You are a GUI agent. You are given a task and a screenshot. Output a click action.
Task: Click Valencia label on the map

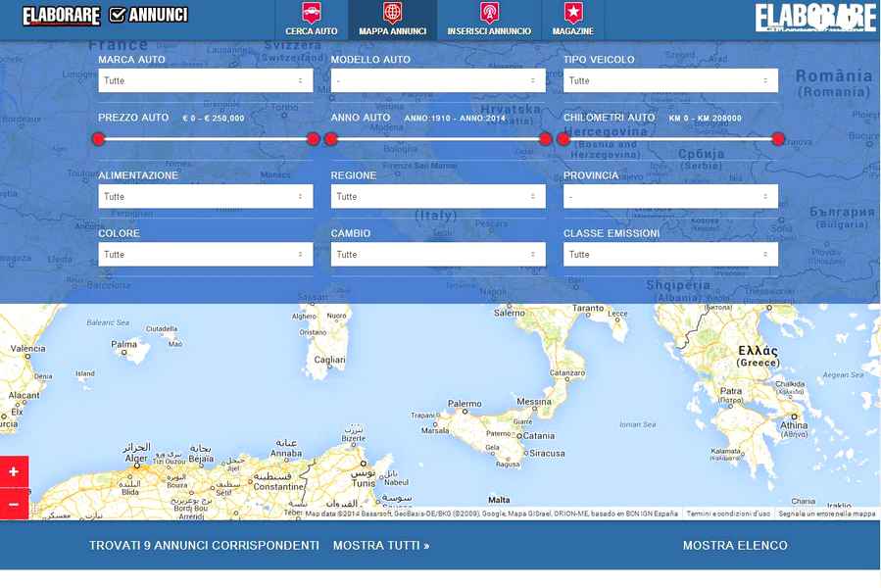pyautogui.click(x=28, y=349)
